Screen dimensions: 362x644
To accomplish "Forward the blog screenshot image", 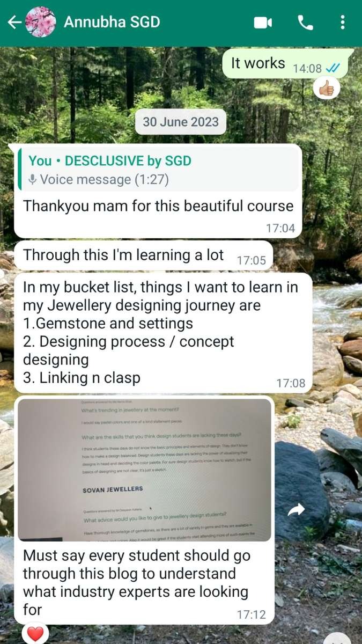I will point(296,510).
